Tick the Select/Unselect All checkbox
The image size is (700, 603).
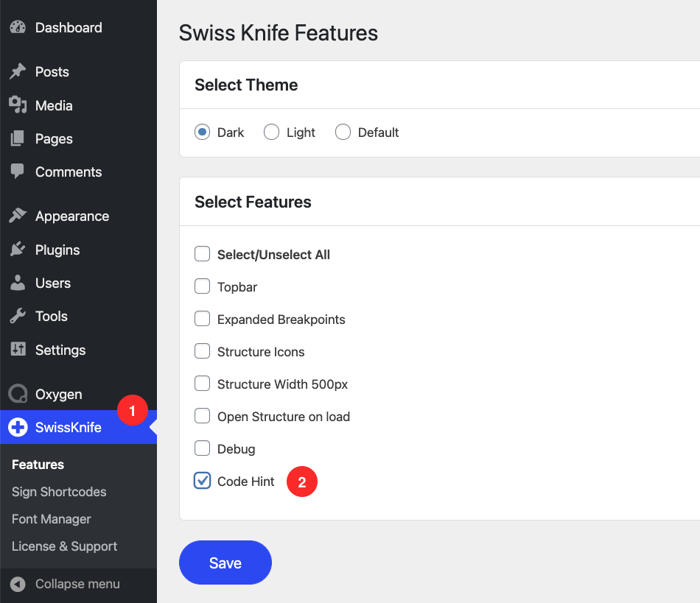[202, 254]
